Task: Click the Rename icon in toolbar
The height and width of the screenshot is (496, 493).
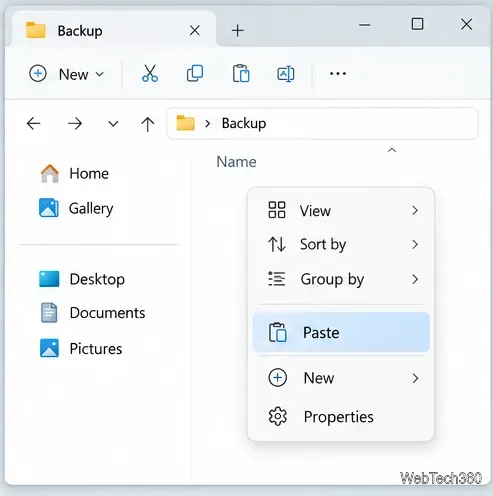Action: click(x=286, y=74)
